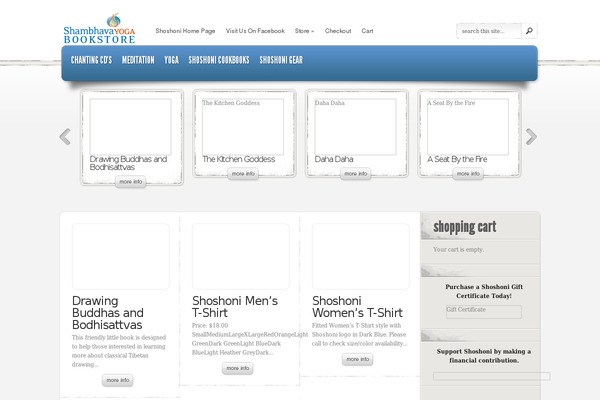Expand the Store dropdown menu
The image size is (600, 400).
click(304, 31)
